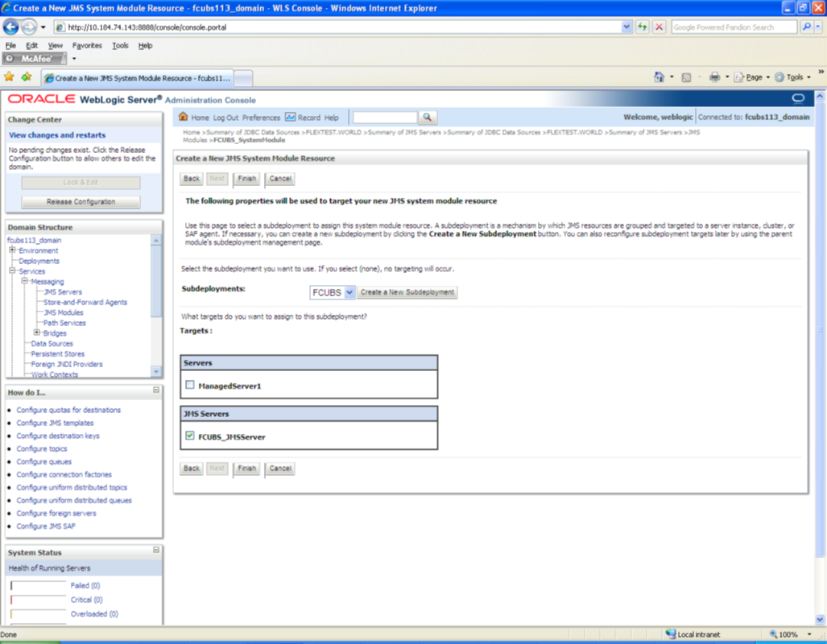Click the top Back button

pyautogui.click(x=192, y=178)
